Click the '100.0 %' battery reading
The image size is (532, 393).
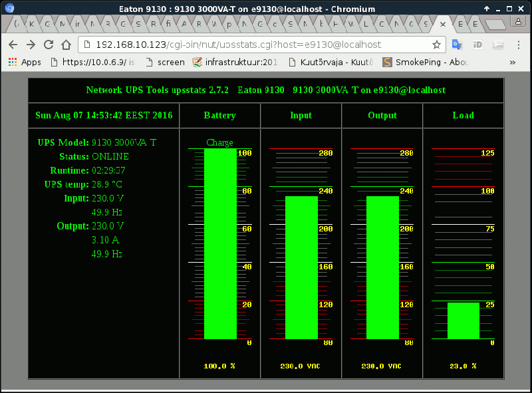click(219, 366)
